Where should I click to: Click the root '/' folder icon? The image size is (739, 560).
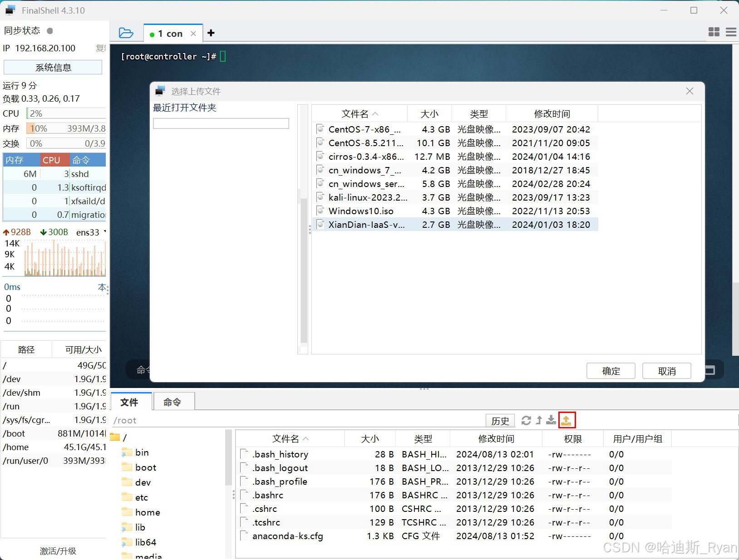115,437
